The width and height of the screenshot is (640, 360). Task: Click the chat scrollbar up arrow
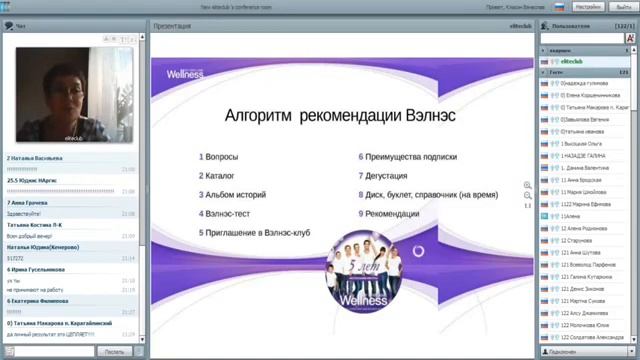point(142,37)
